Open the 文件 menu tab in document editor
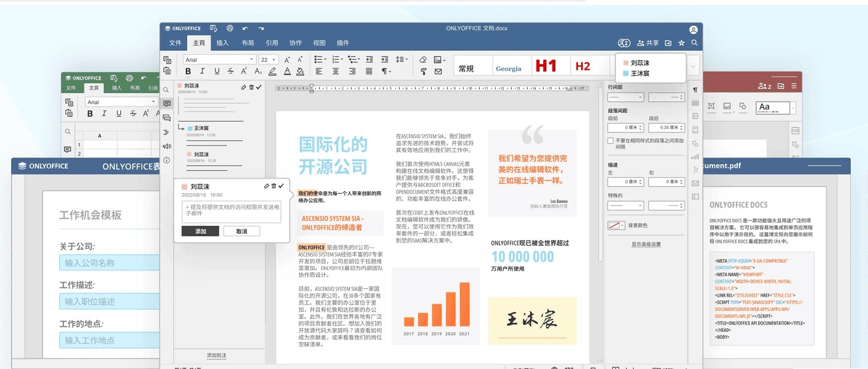The width and height of the screenshot is (868, 369). click(x=176, y=43)
